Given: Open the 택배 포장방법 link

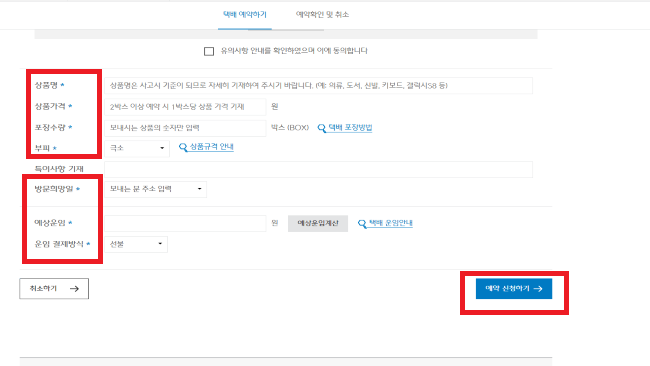Looking at the screenshot, I should 350,128.
